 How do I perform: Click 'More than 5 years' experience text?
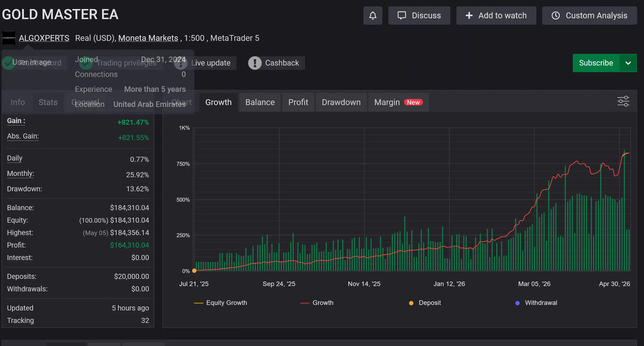pos(155,89)
